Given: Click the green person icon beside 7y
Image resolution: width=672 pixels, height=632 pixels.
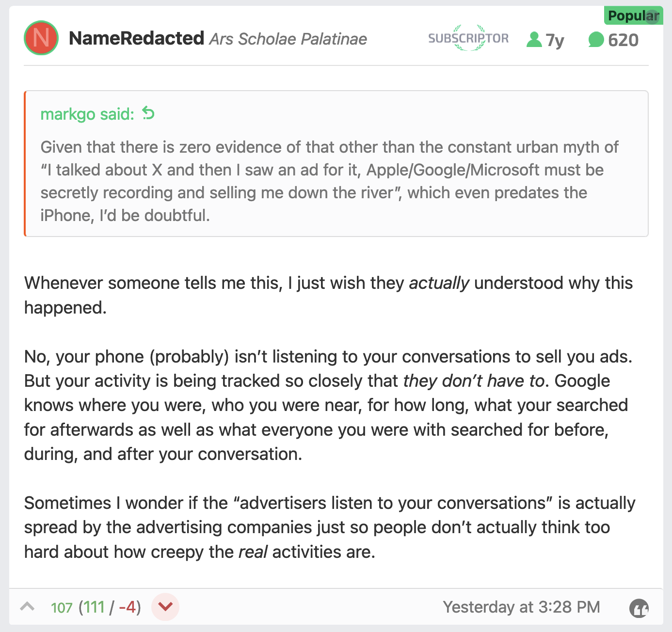Looking at the screenshot, I should (x=534, y=40).
